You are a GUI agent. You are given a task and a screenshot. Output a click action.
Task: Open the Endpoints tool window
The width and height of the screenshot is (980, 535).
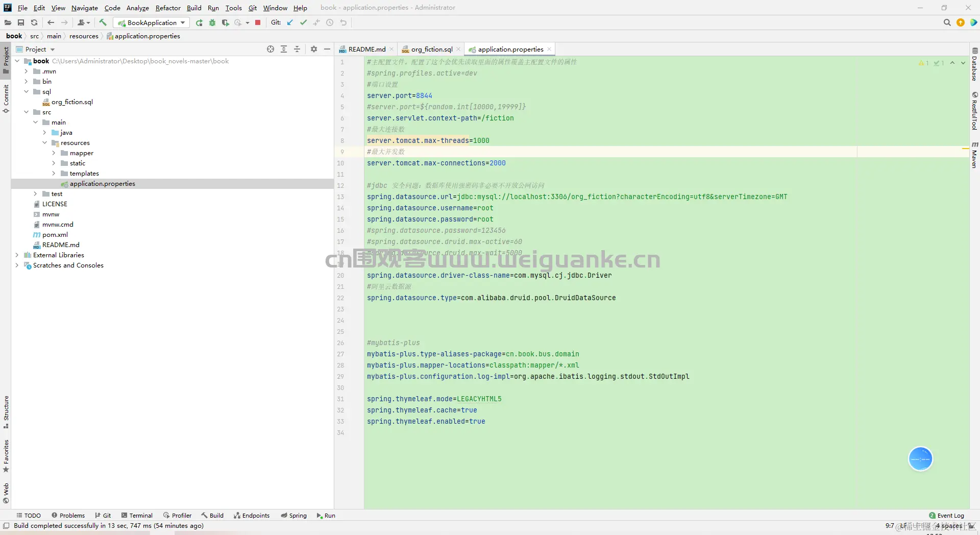pyautogui.click(x=252, y=516)
